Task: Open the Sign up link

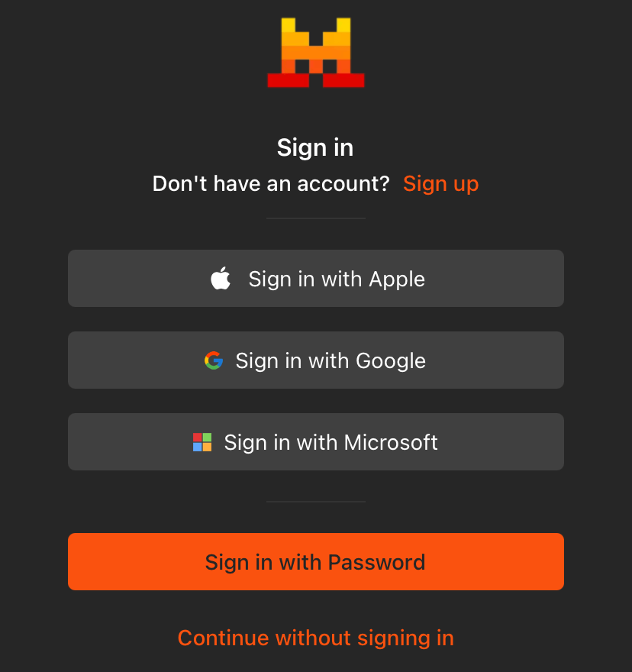Action: pyautogui.click(x=441, y=184)
